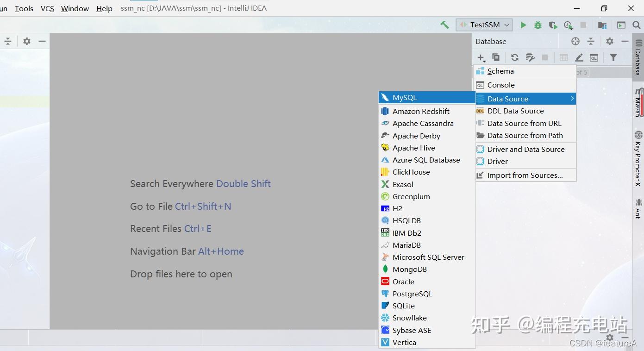Click the duplicate icon in Database toolbar
Screen dimensions: 644x351
496,57
